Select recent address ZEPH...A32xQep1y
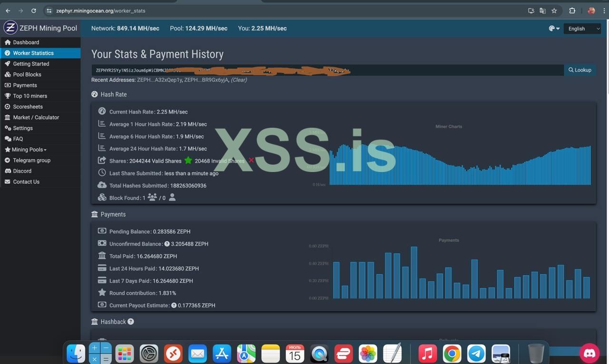 coord(159,80)
